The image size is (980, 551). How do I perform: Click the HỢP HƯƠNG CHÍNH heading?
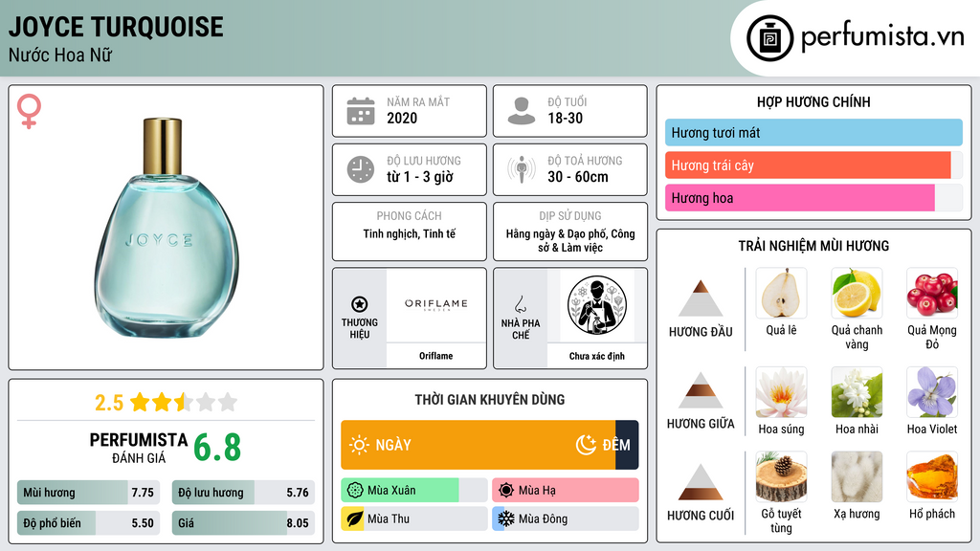click(x=813, y=101)
